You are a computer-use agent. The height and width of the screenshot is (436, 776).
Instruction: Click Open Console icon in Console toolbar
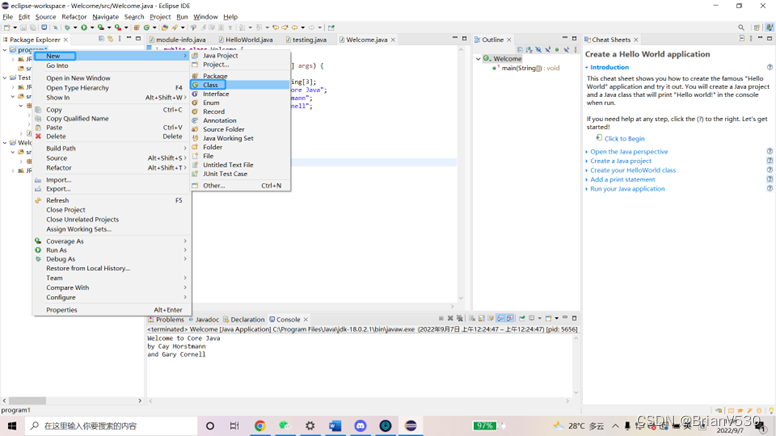click(x=548, y=318)
